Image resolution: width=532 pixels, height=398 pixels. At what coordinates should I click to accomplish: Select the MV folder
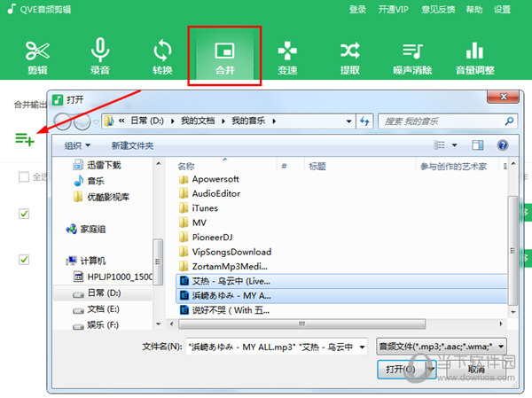tap(192, 222)
